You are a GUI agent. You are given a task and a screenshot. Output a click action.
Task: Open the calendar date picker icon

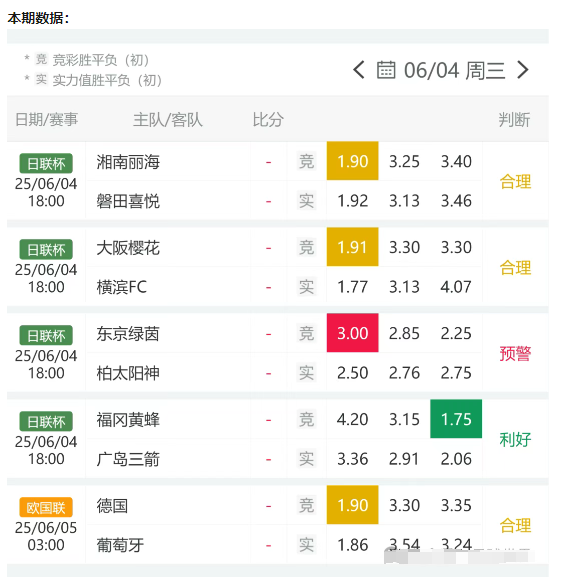(x=386, y=70)
